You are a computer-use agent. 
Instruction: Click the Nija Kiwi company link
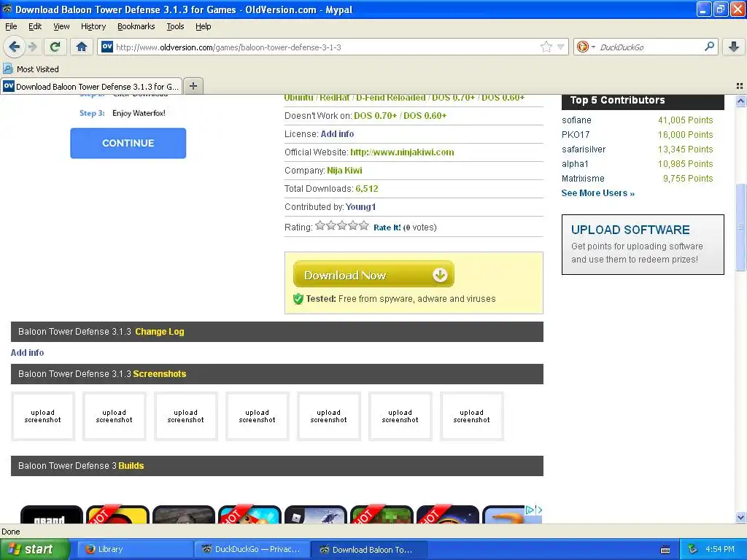click(x=344, y=171)
